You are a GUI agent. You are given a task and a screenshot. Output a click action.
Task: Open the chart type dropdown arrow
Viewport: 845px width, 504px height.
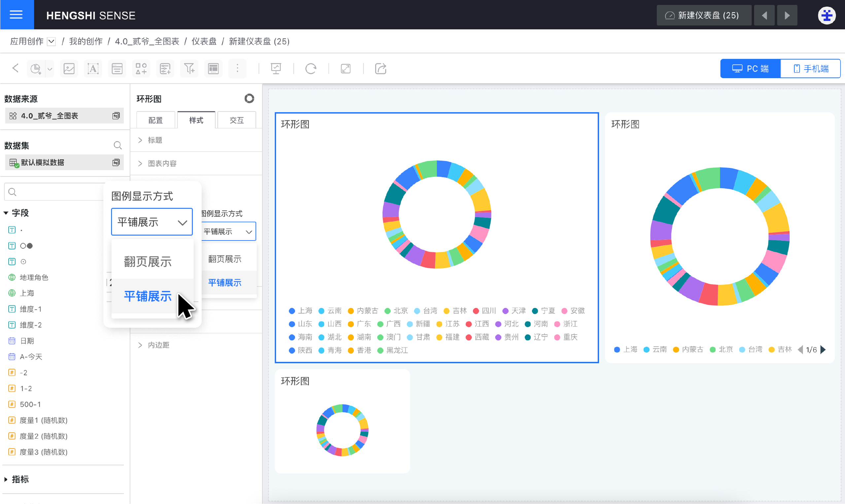coord(50,69)
